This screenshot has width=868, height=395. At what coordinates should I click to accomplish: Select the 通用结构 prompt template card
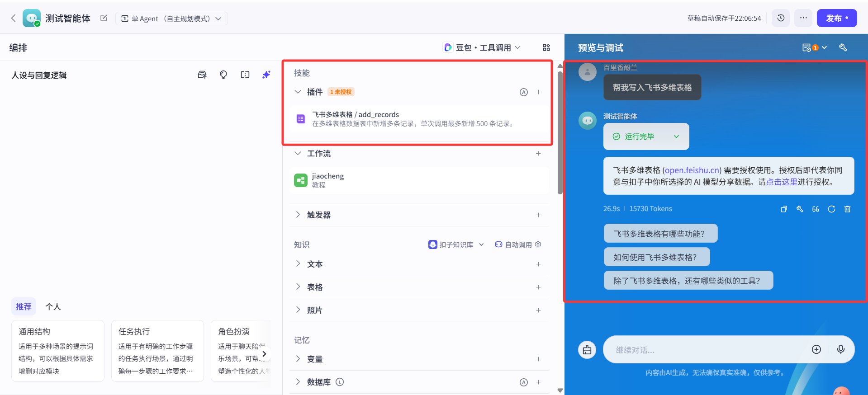[x=58, y=351]
